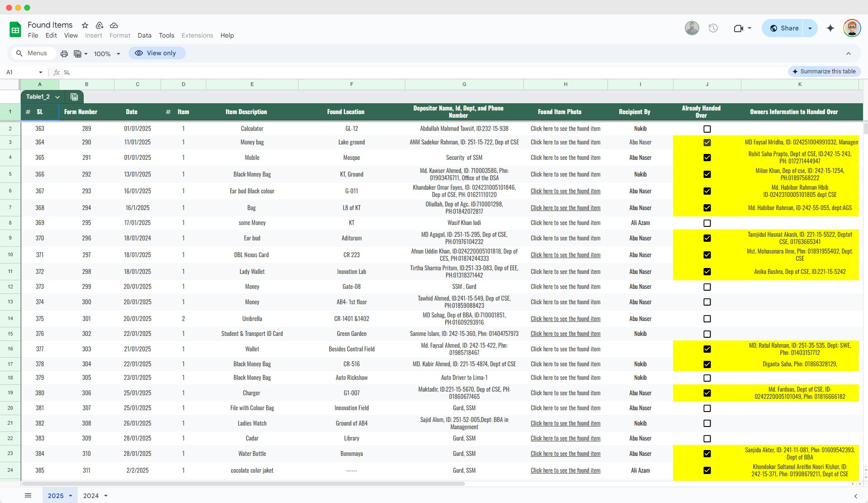Click the print icon in the toolbar
Image resolution: width=868 pixels, height=503 pixels.
click(x=64, y=53)
